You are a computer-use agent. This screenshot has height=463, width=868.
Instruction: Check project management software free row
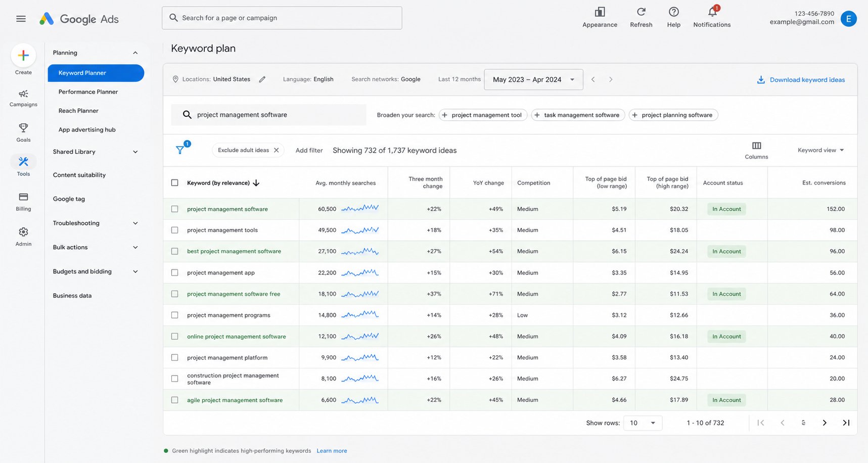tap(175, 294)
